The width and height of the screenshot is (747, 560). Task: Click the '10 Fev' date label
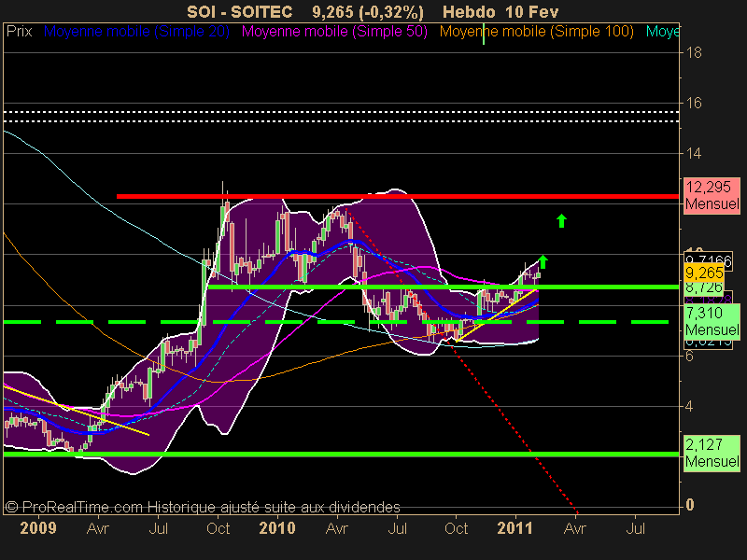point(532,12)
